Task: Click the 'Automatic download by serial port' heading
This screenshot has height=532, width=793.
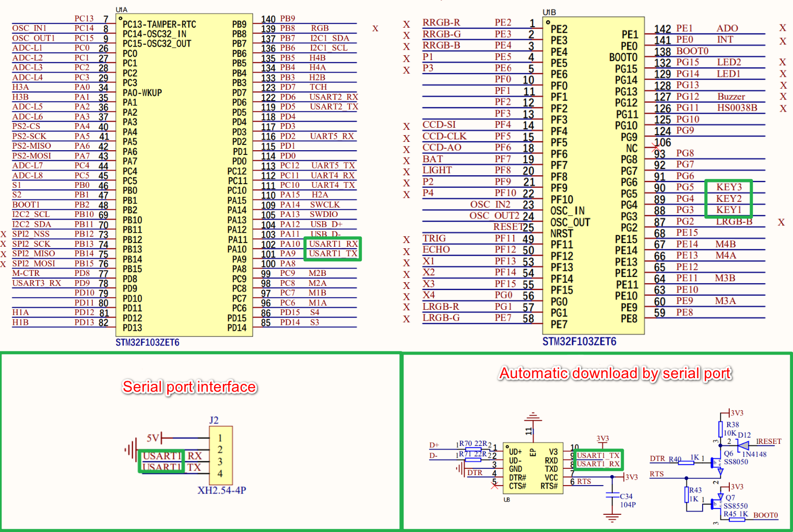Action: point(616,373)
